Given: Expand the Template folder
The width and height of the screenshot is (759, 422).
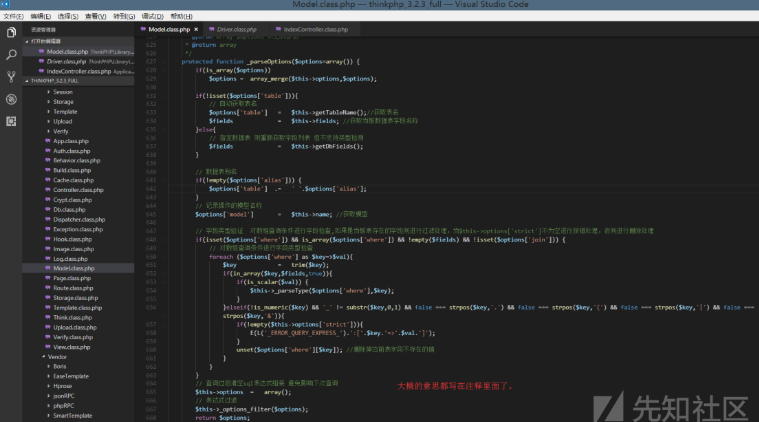Looking at the screenshot, I should click(x=48, y=111).
